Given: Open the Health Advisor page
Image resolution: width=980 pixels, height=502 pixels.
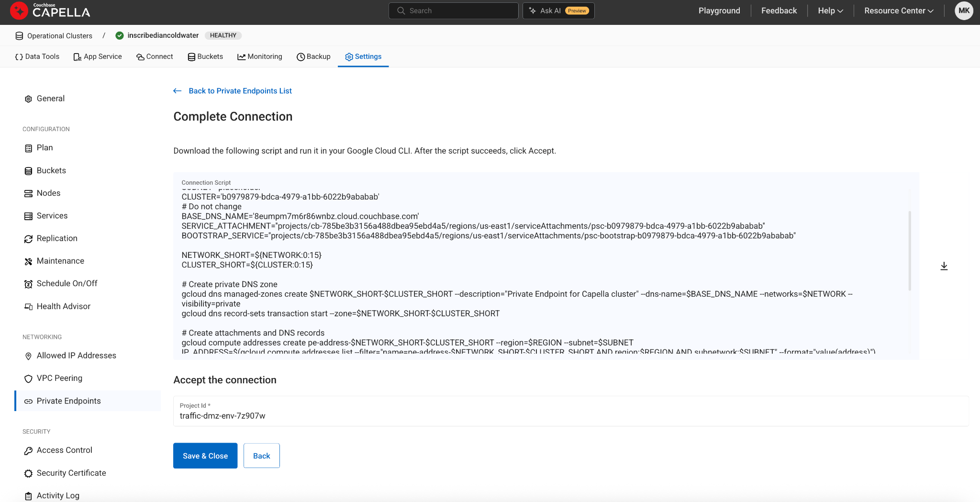Looking at the screenshot, I should coord(63,306).
